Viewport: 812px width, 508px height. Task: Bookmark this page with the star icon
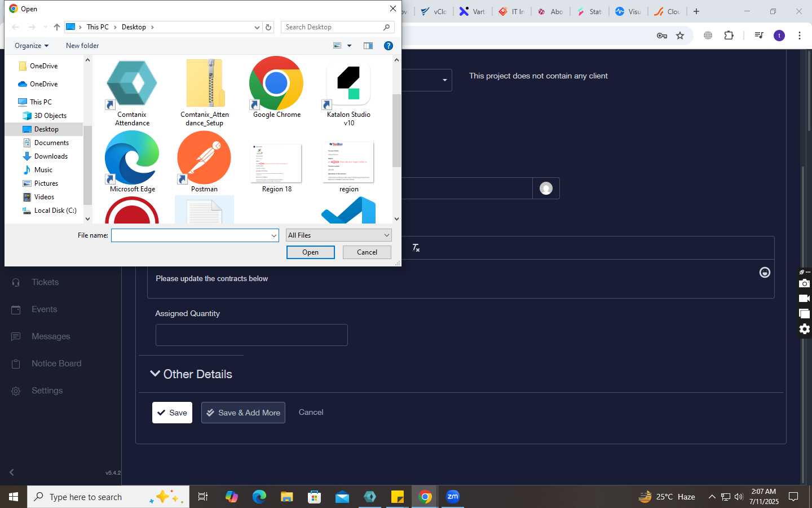point(680,36)
